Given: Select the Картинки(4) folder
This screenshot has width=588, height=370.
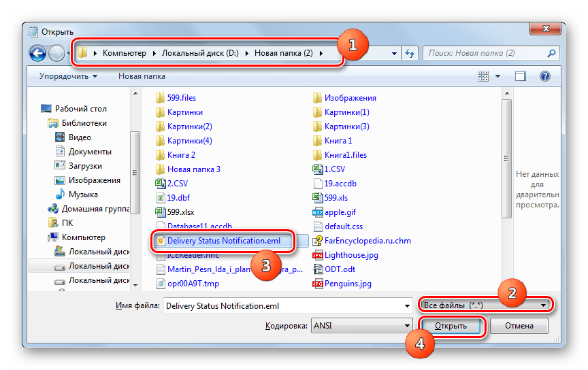Looking at the screenshot, I should [x=184, y=141].
